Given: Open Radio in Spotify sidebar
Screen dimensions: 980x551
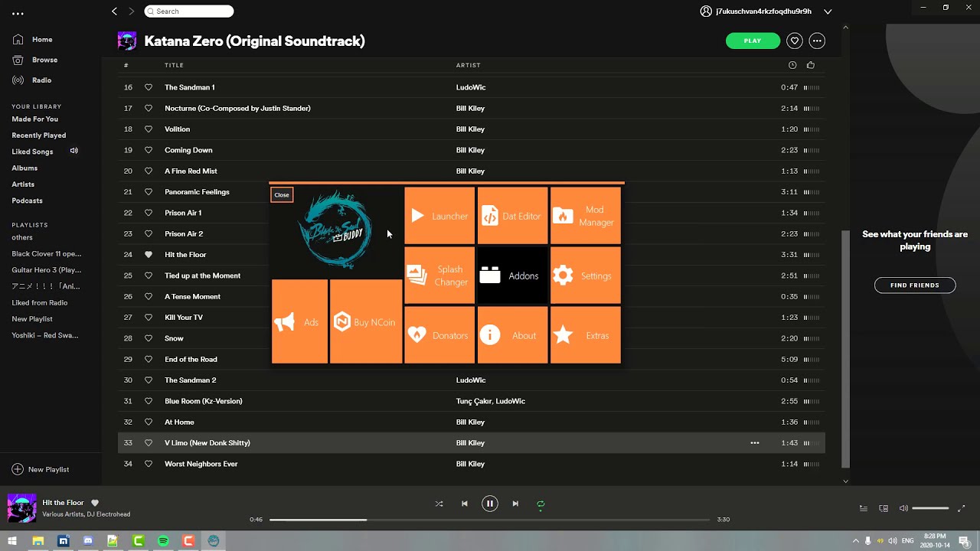Looking at the screenshot, I should coord(32,80).
